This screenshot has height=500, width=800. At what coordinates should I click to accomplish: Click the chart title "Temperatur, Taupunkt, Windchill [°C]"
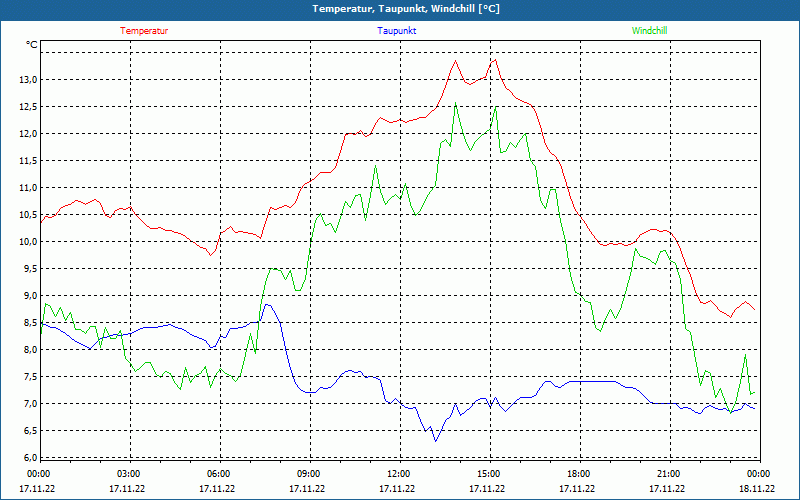[x=400, y=9]
